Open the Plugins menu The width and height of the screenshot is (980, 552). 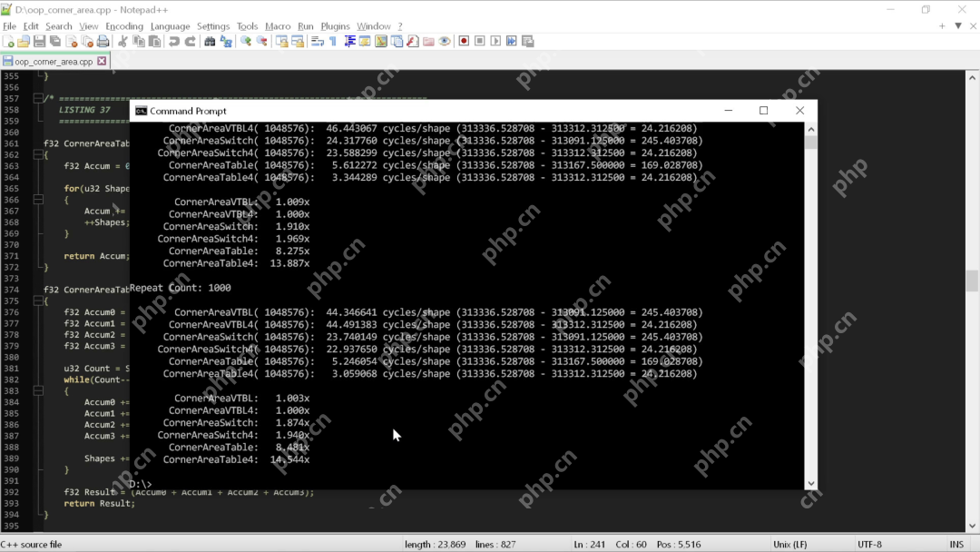(335, 26)
